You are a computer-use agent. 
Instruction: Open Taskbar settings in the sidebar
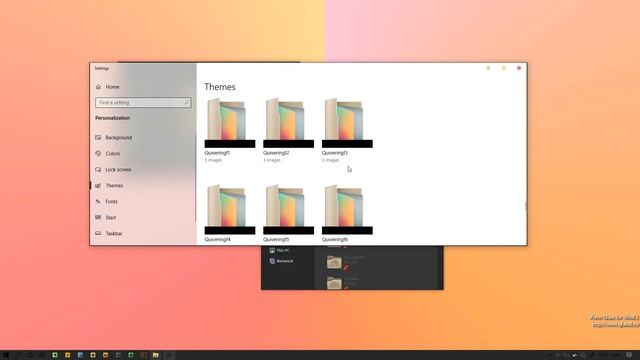(x=109, y=233)
